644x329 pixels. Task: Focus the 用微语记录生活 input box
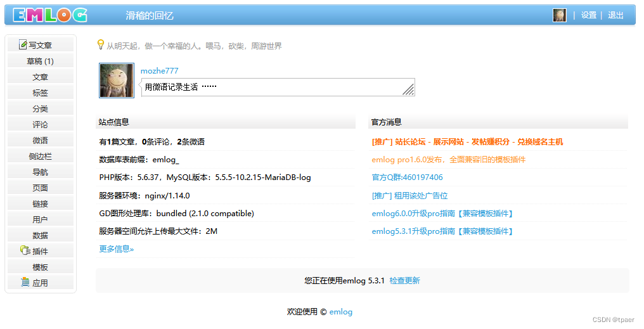[278, 87]
